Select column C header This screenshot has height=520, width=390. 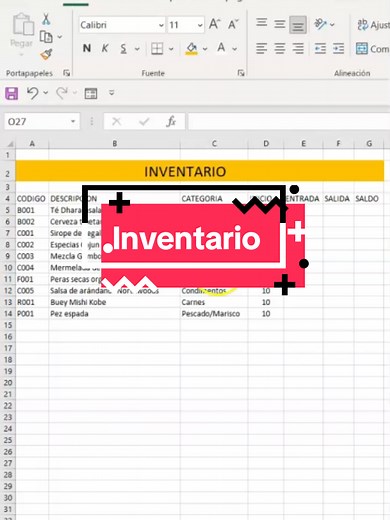(x=214, y=144)
